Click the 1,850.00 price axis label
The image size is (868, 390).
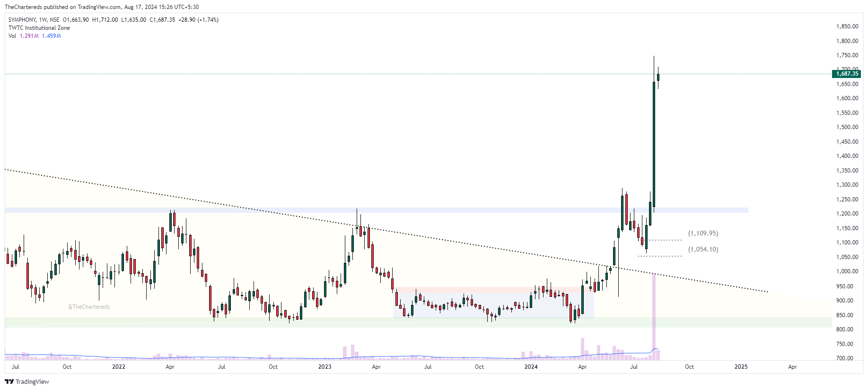tap(847, 27)
